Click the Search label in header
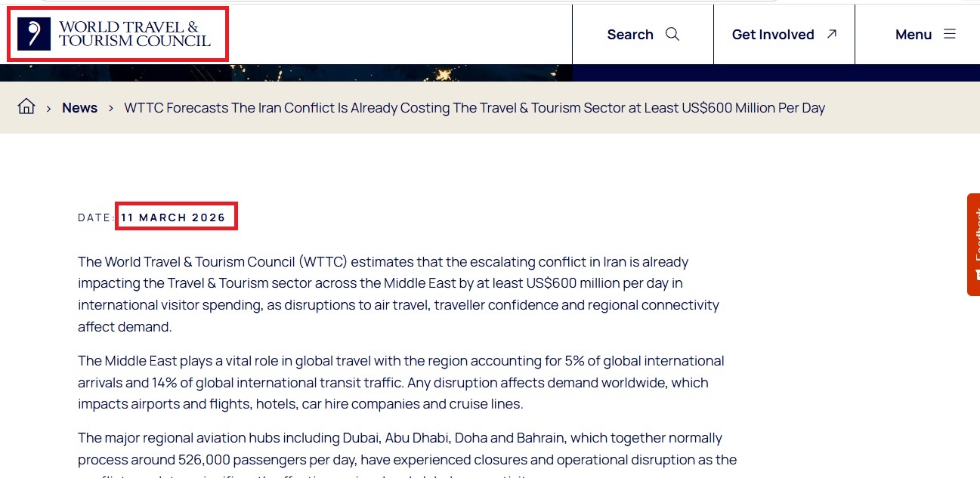 click(630, 35)
